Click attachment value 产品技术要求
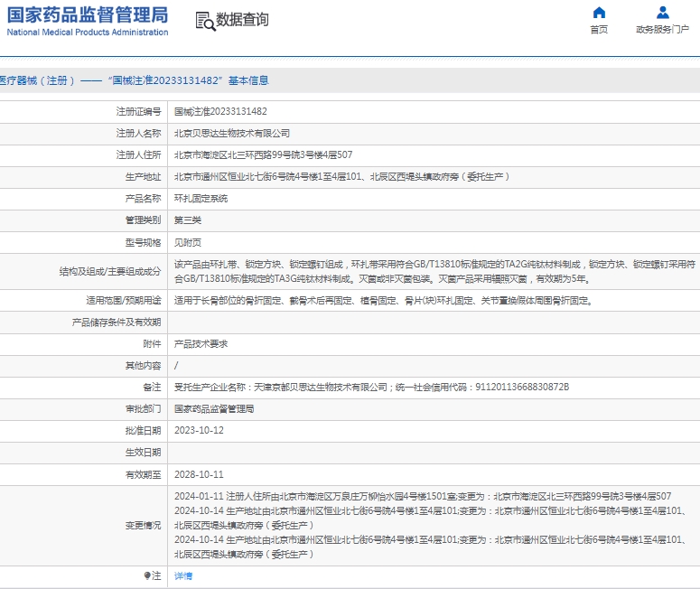 pyautogui.click(x=201, y=344)
